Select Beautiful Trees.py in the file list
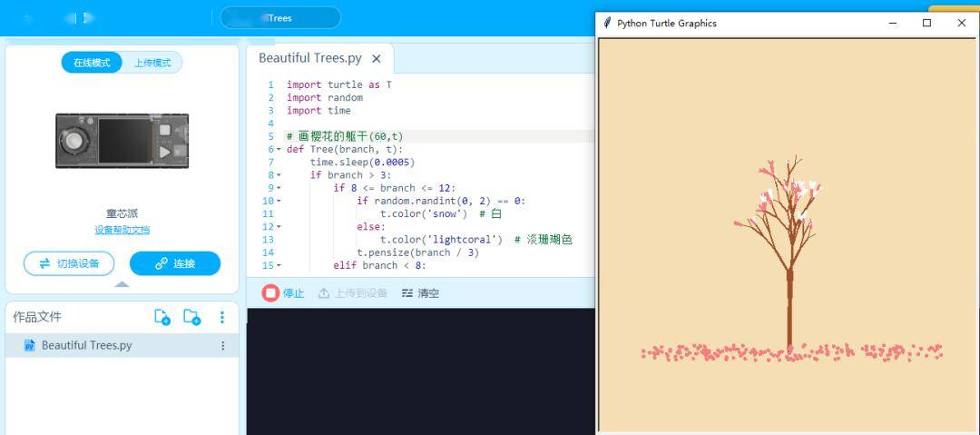This screenshot has height=435, width=980. click(x=86, y=345)
